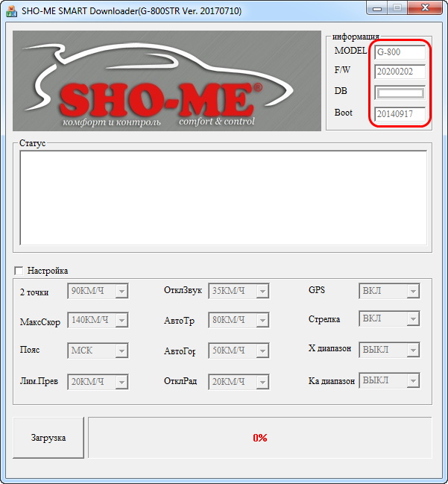448x484 pixels.
Task: Open the Ка диапазон ВЫКЛ dropdown
Action: [388, 380]
